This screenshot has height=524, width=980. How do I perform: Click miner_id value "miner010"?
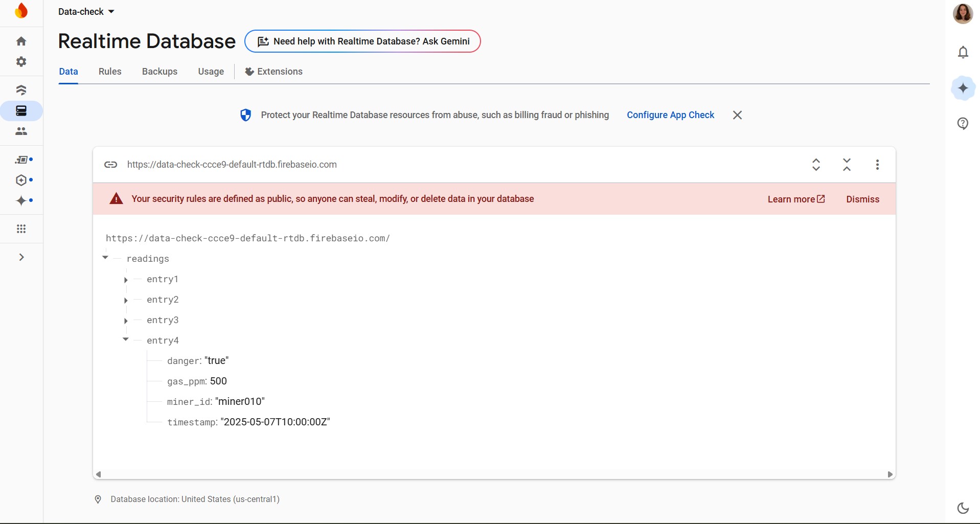(240, 401)
